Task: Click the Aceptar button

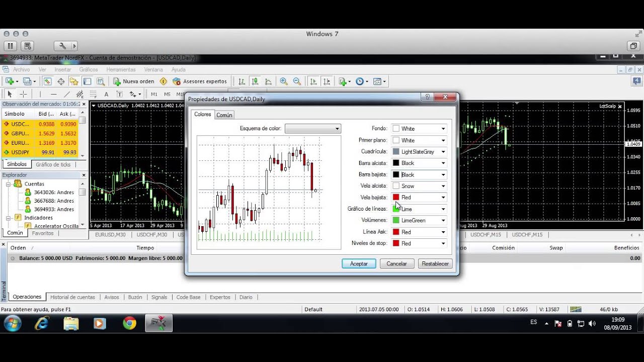Action: (359, 263)
